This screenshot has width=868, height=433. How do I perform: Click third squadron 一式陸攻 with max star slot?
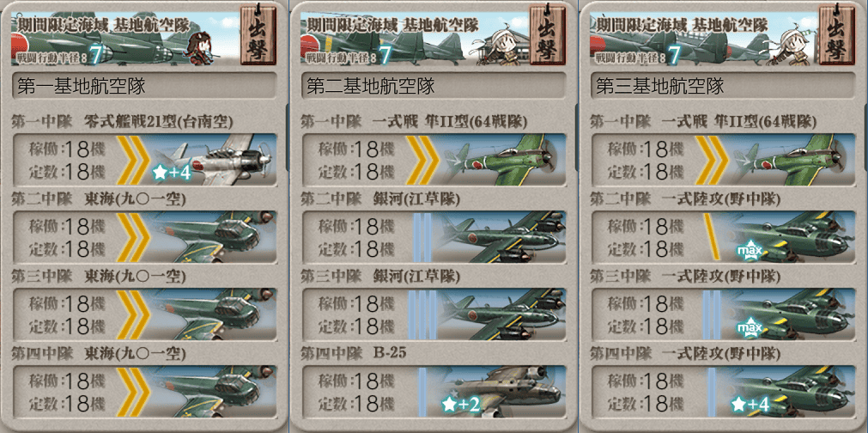[x=723, y=314]
